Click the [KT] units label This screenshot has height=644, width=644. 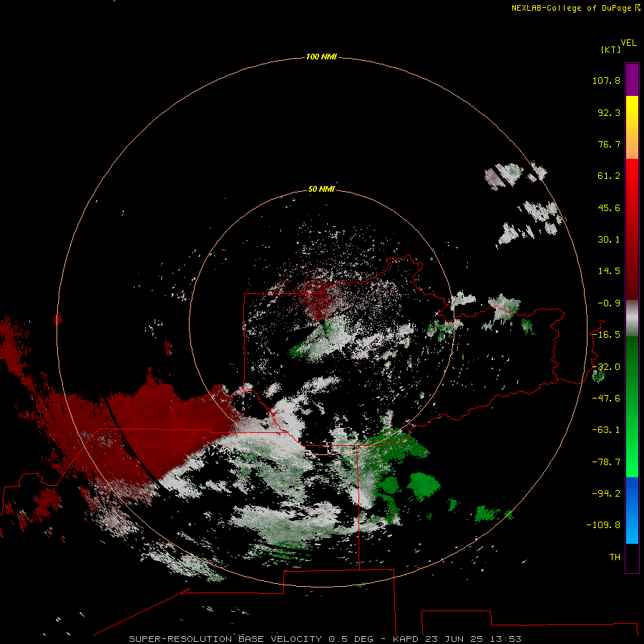pos(610,49)
